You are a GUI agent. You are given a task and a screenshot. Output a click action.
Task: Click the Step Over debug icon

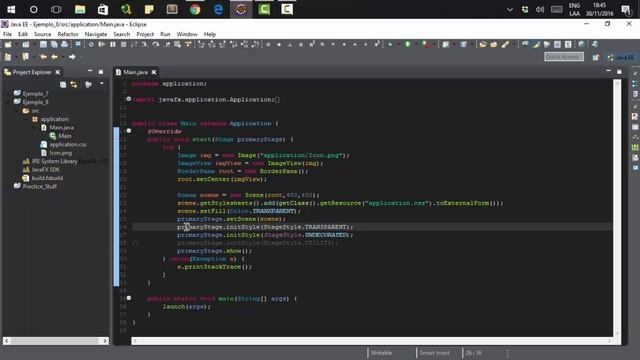156,44
